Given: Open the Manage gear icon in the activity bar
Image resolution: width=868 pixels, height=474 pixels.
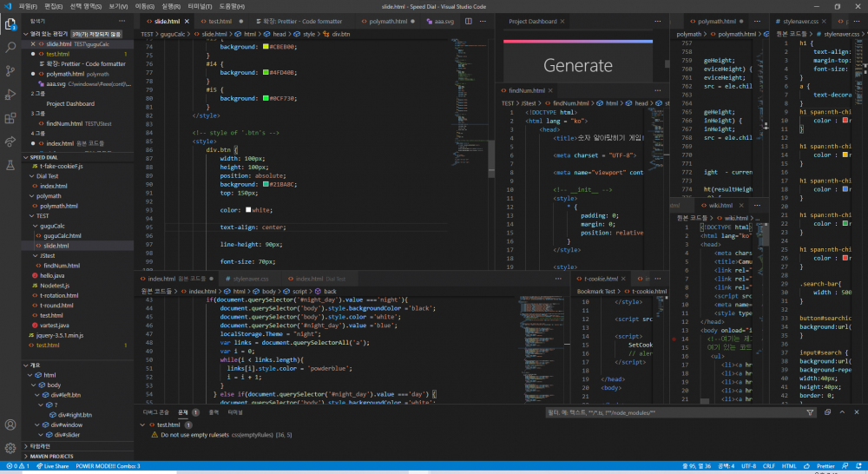Looking at the screenshot, I should point(10,448).
